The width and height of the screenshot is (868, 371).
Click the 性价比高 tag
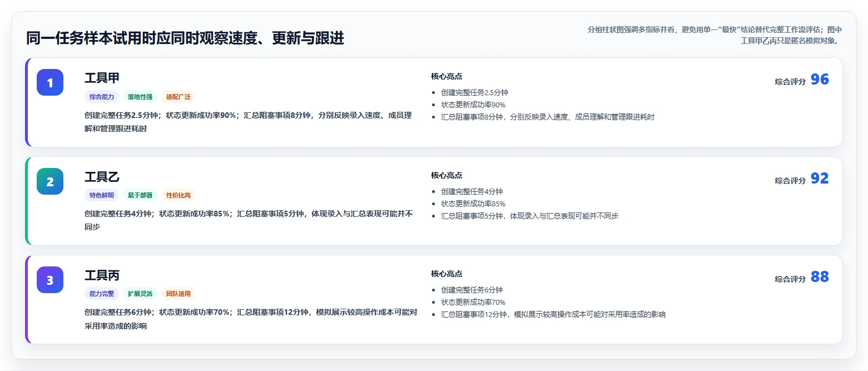click(x=178, y=195)
